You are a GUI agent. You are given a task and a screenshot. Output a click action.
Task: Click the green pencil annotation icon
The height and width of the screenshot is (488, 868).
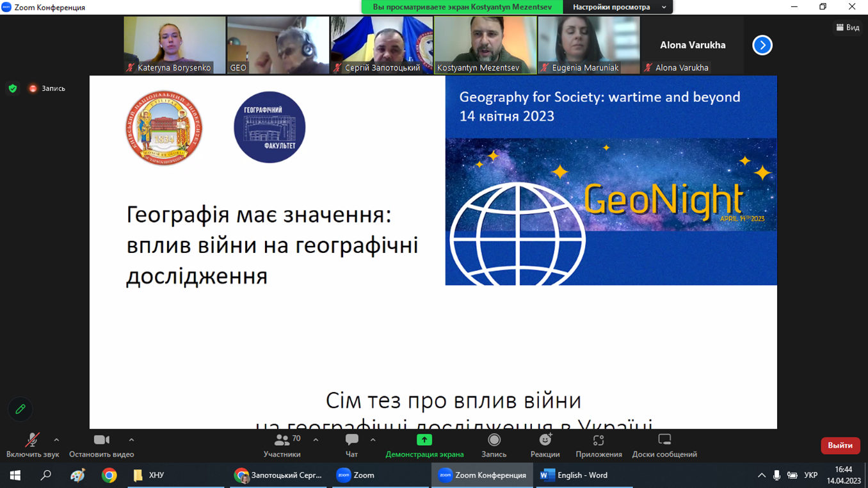coord(20,409)
